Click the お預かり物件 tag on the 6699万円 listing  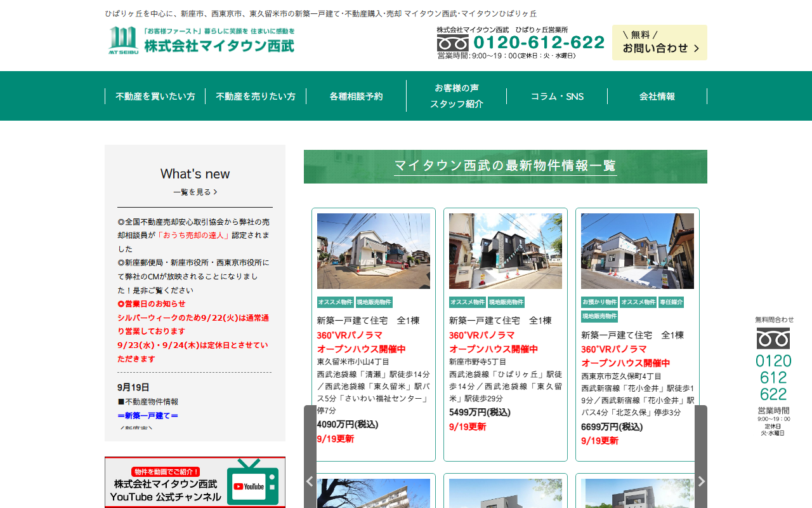coord(599,302)
